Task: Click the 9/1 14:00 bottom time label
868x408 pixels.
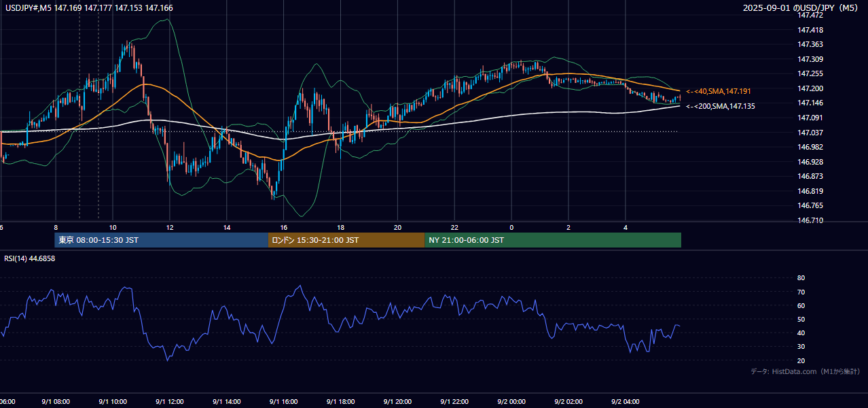Action: tap(227, 402)
